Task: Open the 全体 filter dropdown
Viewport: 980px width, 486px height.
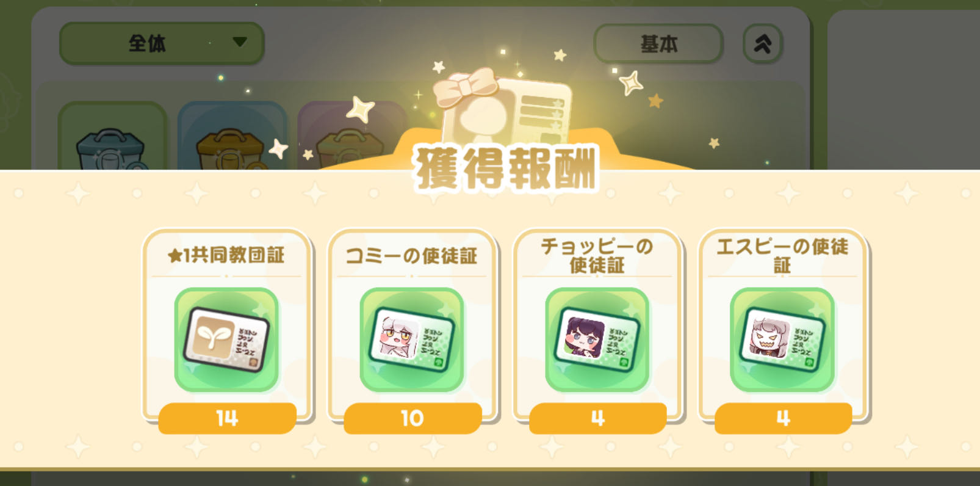Action: 162,43
